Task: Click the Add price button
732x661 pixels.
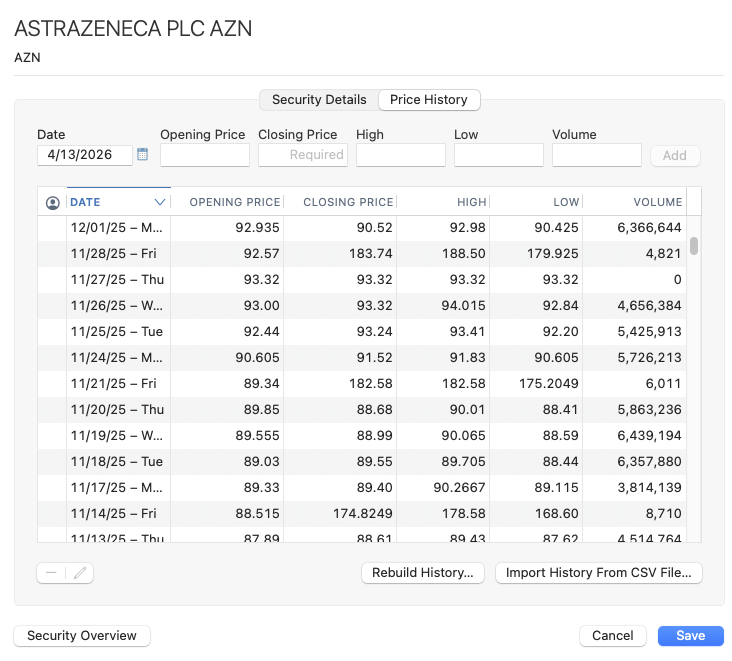Action: (x=675, y=155)
